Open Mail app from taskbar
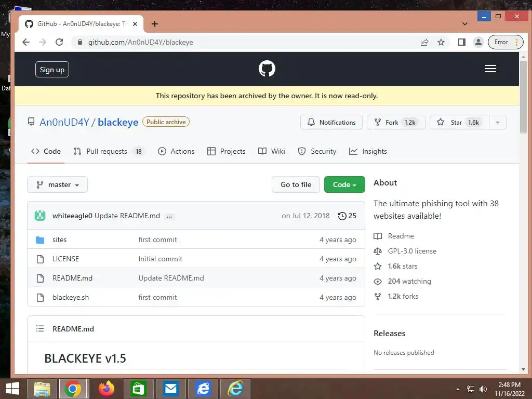 (170, 389)
